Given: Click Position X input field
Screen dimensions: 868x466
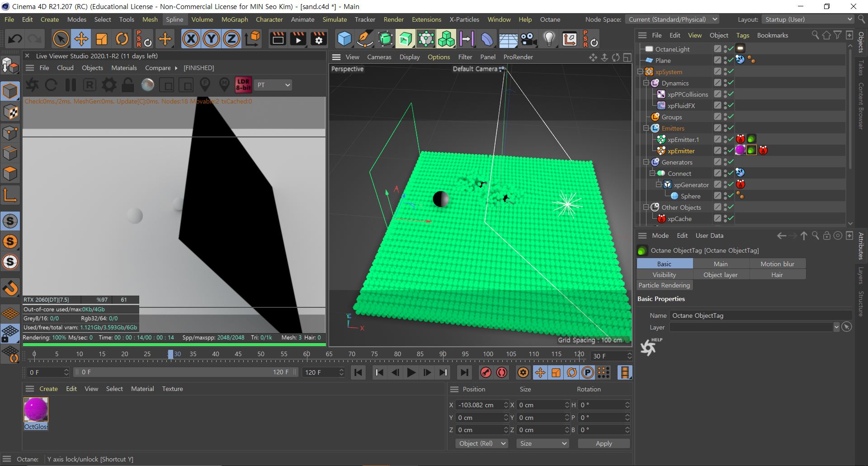Looking at the screenshot, I should [479, 405].
